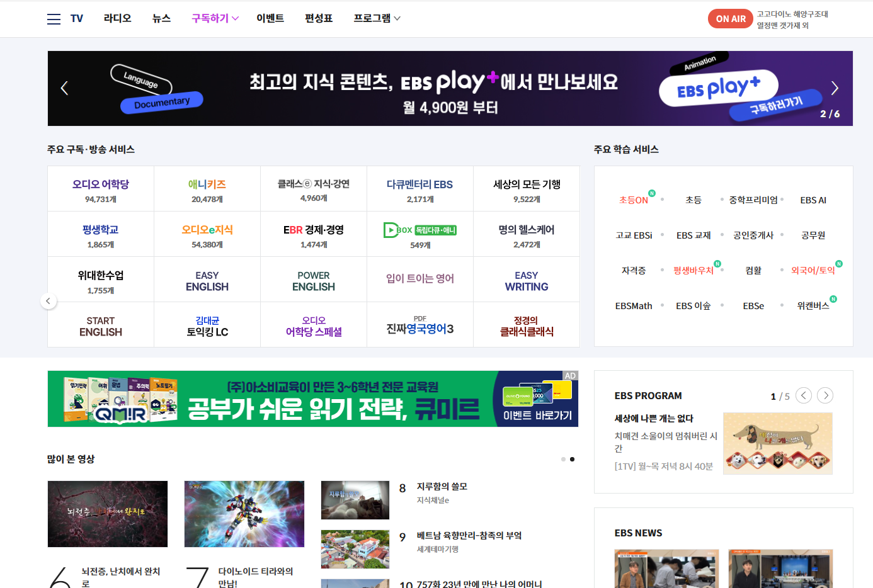Open EBS 교재 learning service
The height and width of the screenshot is (588, 873).
[693, 235]
